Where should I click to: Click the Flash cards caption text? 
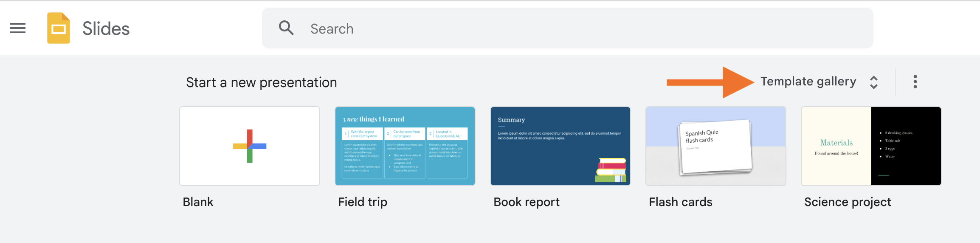(x=681, y=202)
